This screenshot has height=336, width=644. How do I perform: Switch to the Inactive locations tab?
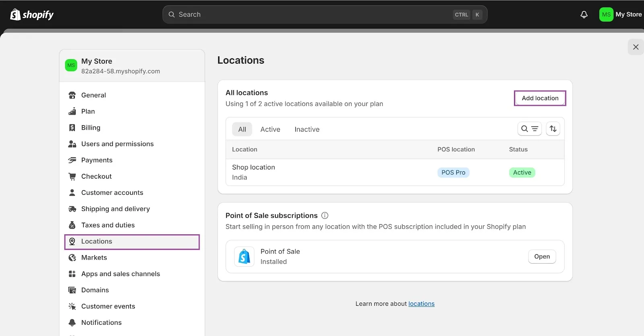[307, 129]
